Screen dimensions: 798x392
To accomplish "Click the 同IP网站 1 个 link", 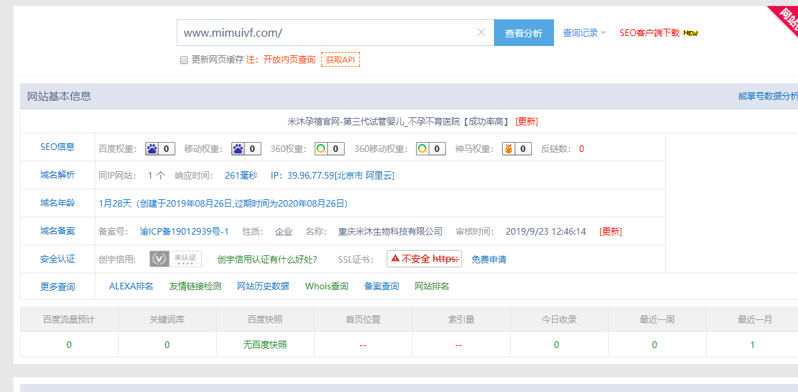I will 156,176.
